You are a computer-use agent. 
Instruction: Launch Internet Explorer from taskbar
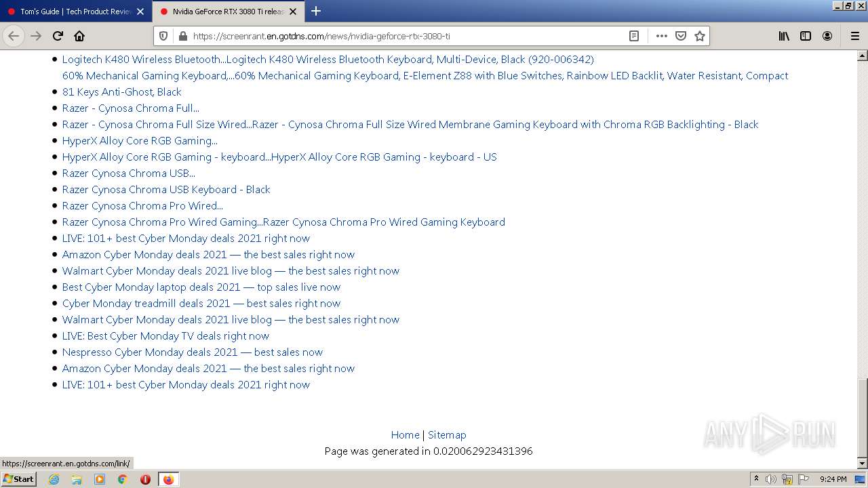54,479
